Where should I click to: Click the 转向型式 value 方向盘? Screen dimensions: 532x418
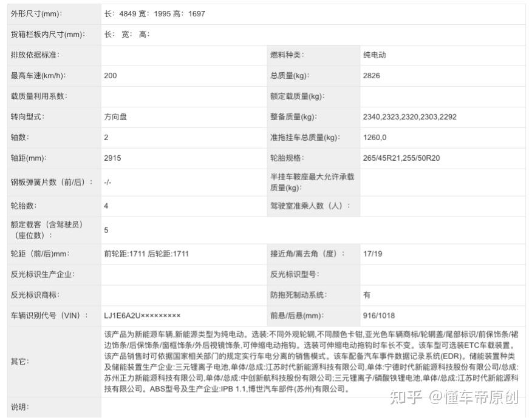(115, 116)
